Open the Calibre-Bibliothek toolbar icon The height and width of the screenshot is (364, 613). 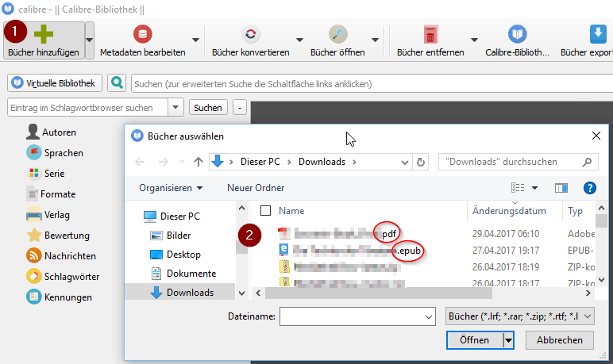(517, 34)
